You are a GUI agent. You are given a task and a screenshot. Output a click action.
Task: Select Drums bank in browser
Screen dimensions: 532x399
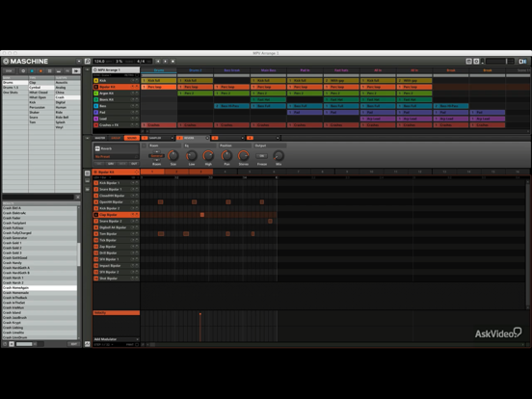[15, 83]
